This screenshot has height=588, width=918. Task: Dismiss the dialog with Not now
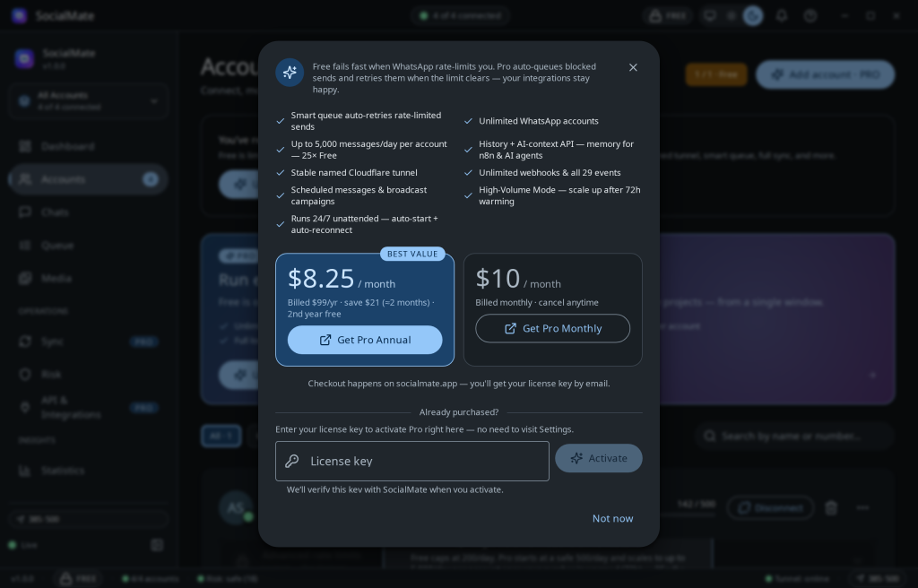612,518
